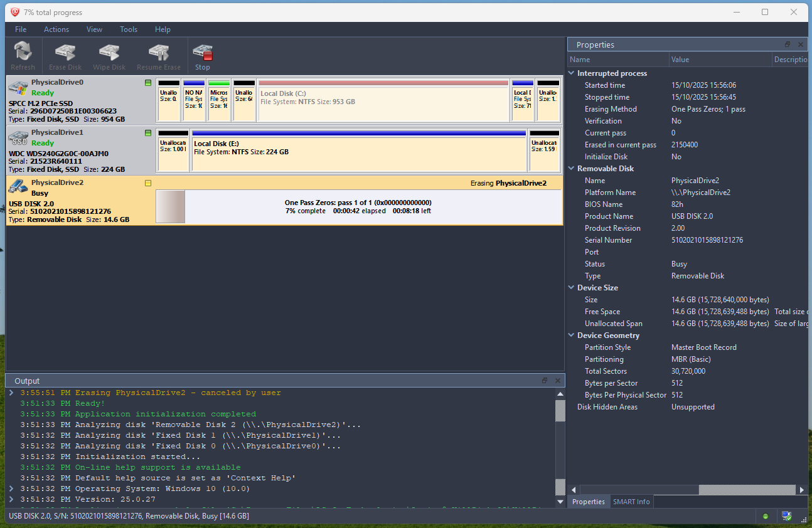Screen dimensions: 812x528
Task: Click the Resume Erase toolbar icon
Action: [x=158, y=56]
